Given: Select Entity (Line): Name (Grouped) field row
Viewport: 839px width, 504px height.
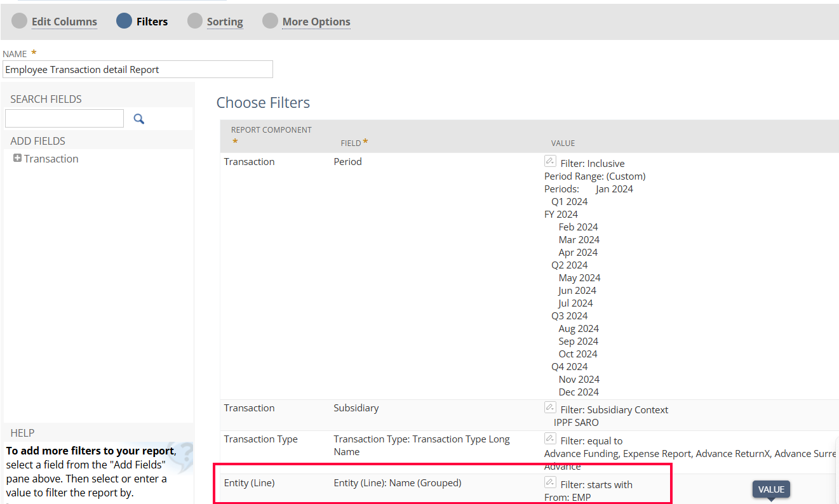Looking at the screenshot, I should 397,483.
